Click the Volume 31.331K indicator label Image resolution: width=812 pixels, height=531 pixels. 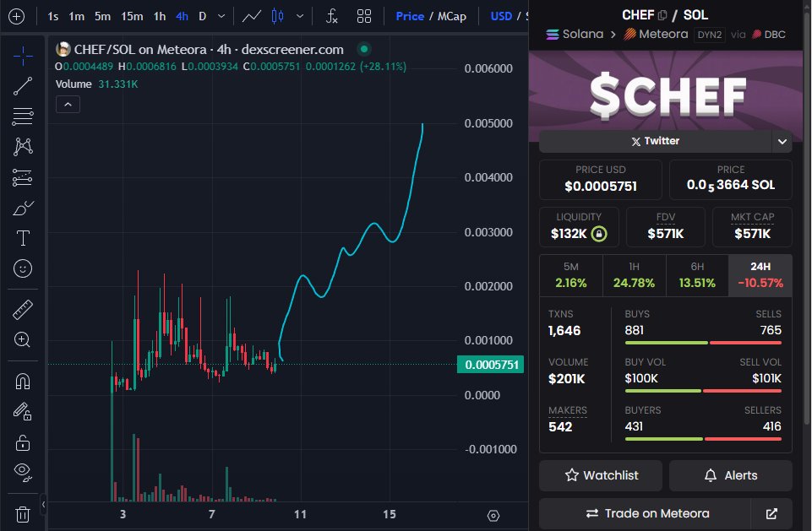tap(97, 84)
